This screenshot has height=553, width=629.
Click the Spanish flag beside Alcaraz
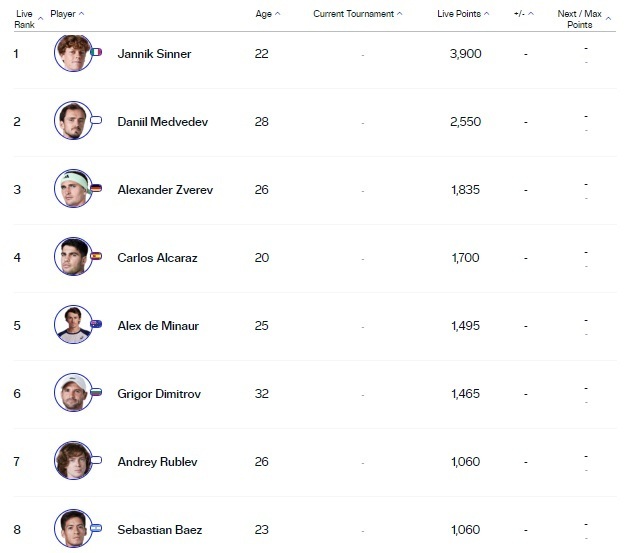point(96,256)
